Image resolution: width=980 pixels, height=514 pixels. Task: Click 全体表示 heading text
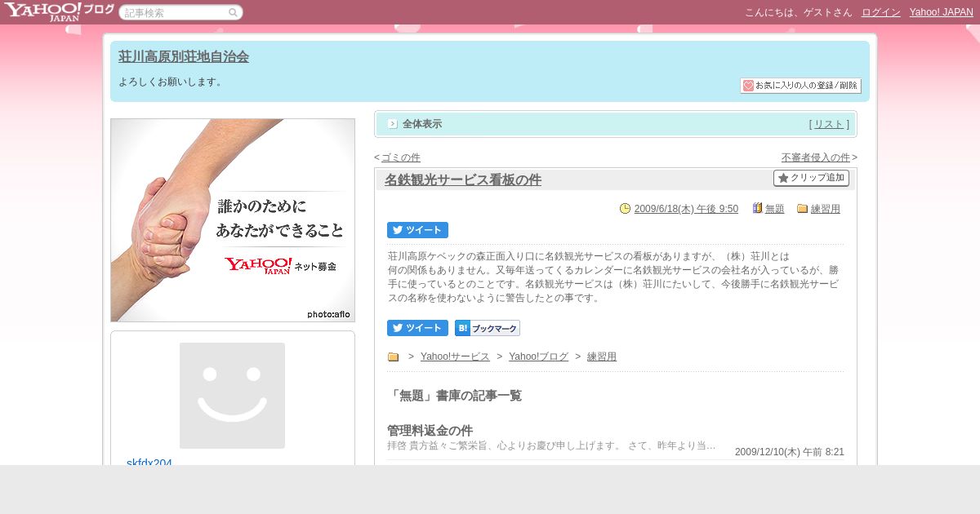pos(422,124)
